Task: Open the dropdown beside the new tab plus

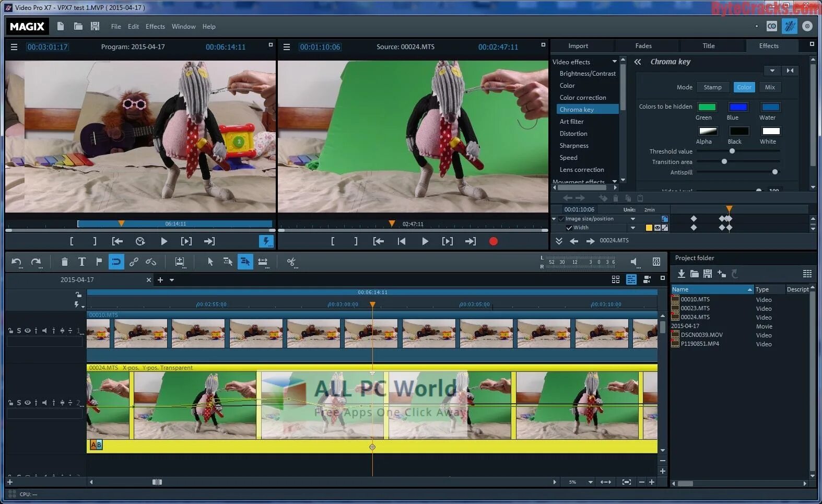Action: [x=171, y=280]
